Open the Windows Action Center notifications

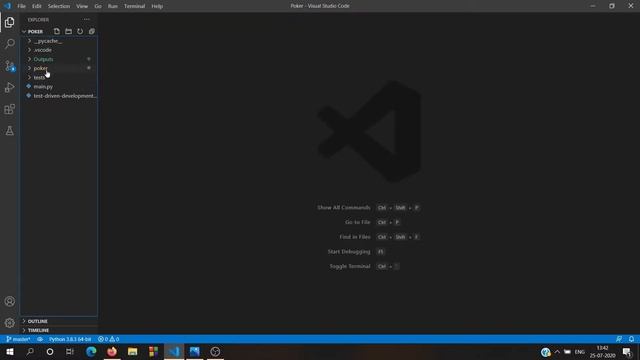pos(627,351)
